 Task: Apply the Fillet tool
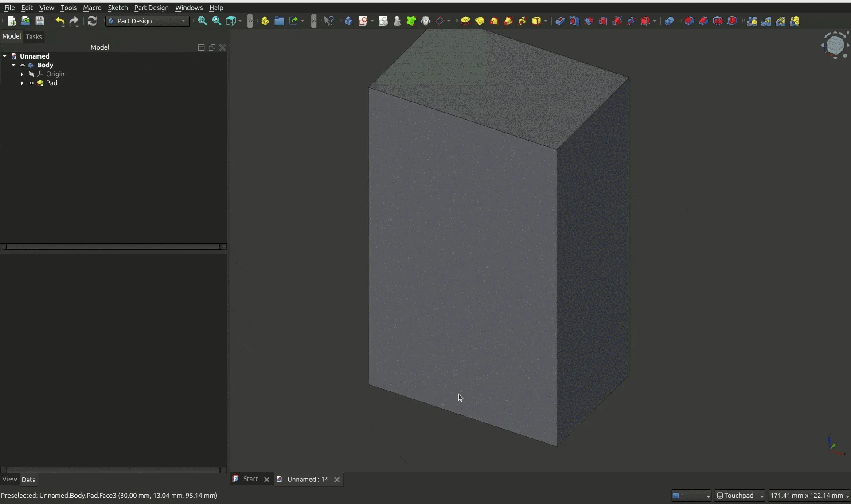[x=689, y=21]
